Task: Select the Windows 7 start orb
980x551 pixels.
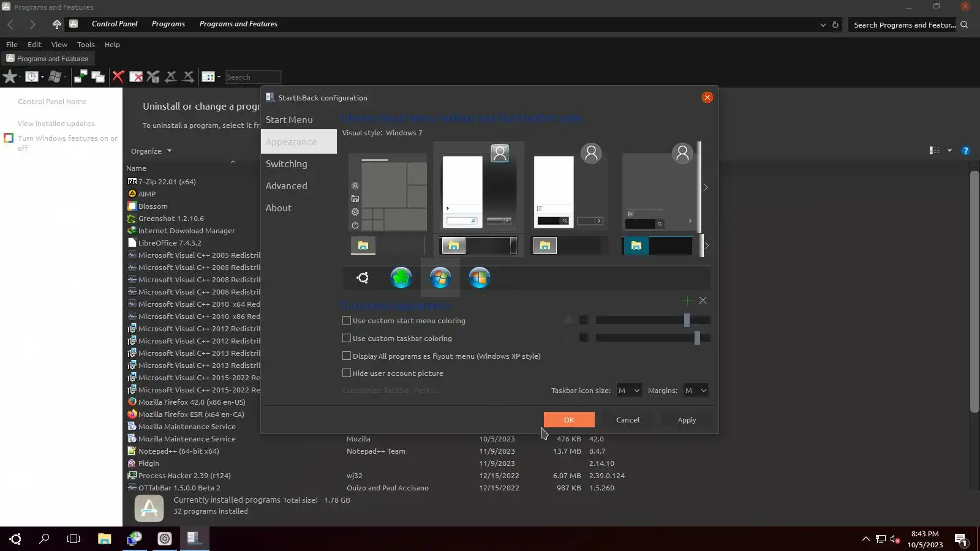Action: click(x=440, y=278)
